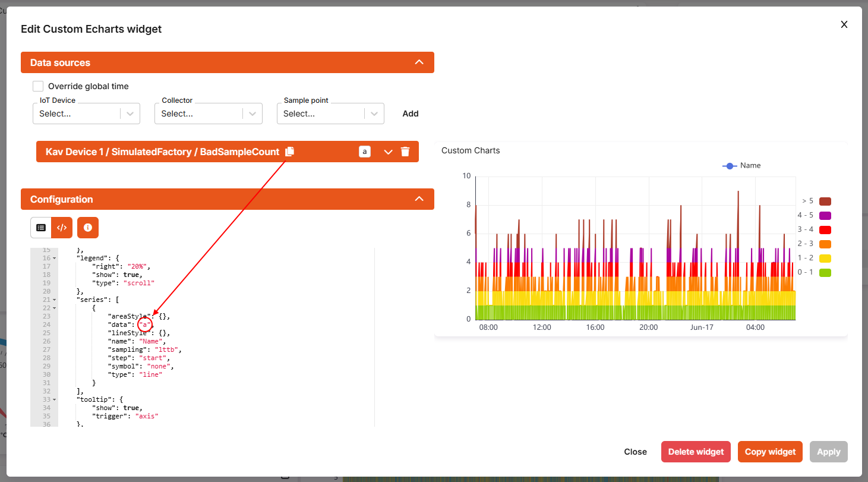
Task: Toggle the Name series legend marker
Action: coord(730,166)
